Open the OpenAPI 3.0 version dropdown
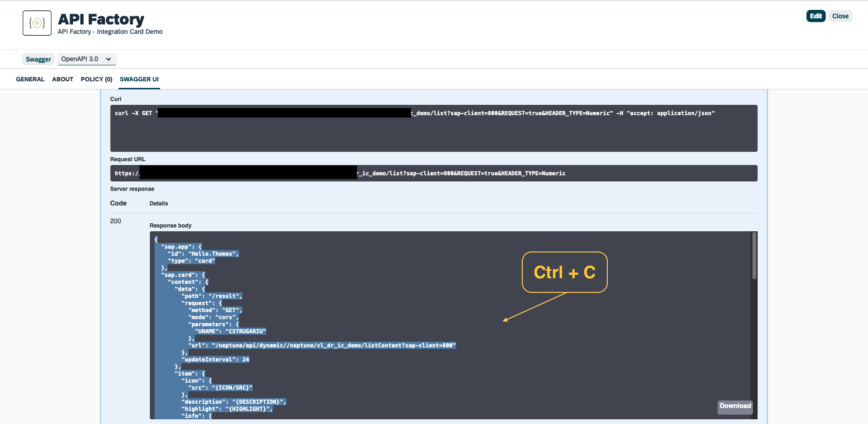This screenshot has width=868, height=424. click(86, 59)
